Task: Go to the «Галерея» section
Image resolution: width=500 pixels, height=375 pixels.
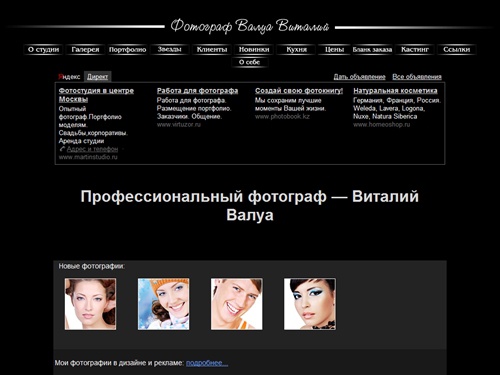Action: [85, 50]
